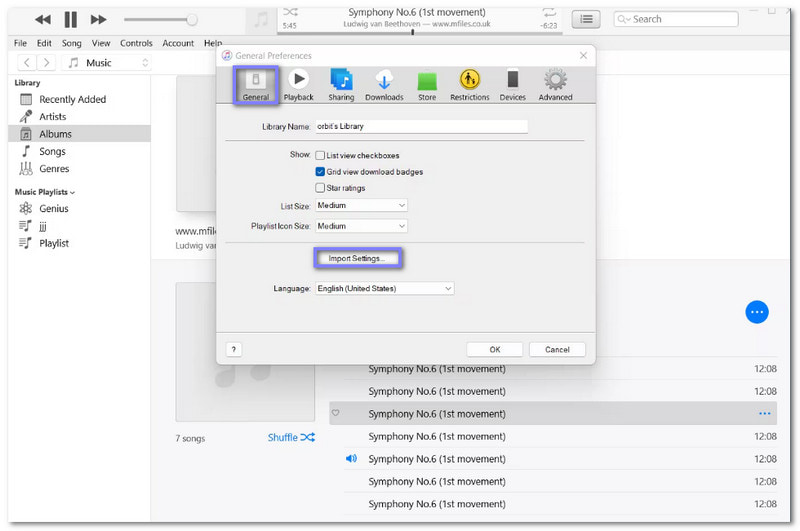This screenshot has width=800, height=531.
Task: Skip forward to next track
Action: tap(98, 20)
